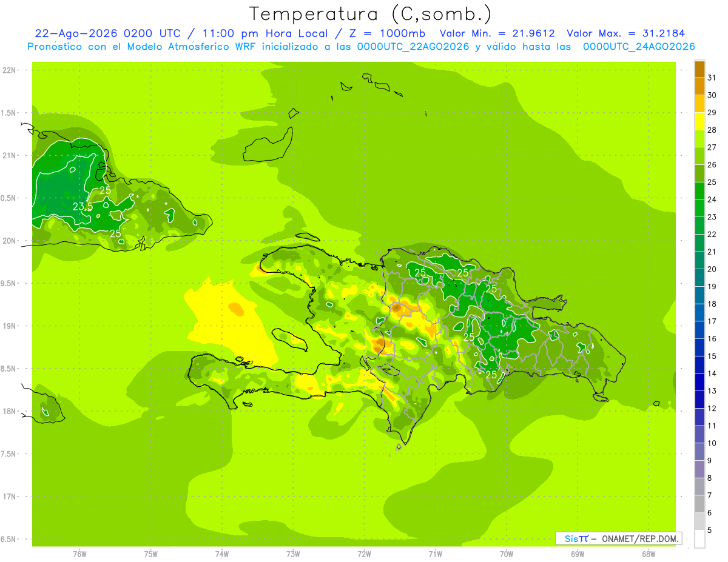This screenshot has width=728, height=562.
Task: Pick the green swatch between 22 and 23
Action: point(699,226)
